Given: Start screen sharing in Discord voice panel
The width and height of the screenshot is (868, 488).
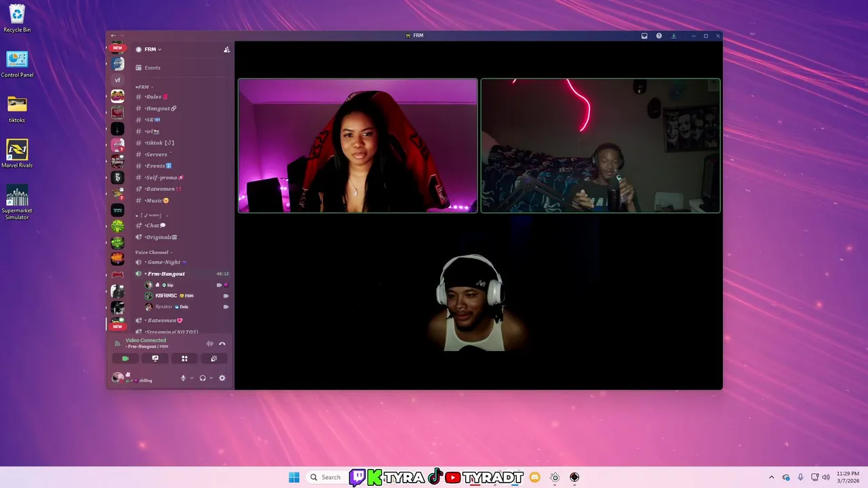Looking at the screenshot, I should pos(155,359).
